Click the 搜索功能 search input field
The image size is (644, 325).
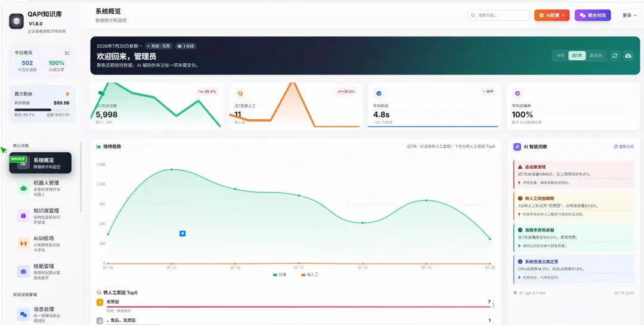coord(499,15)
